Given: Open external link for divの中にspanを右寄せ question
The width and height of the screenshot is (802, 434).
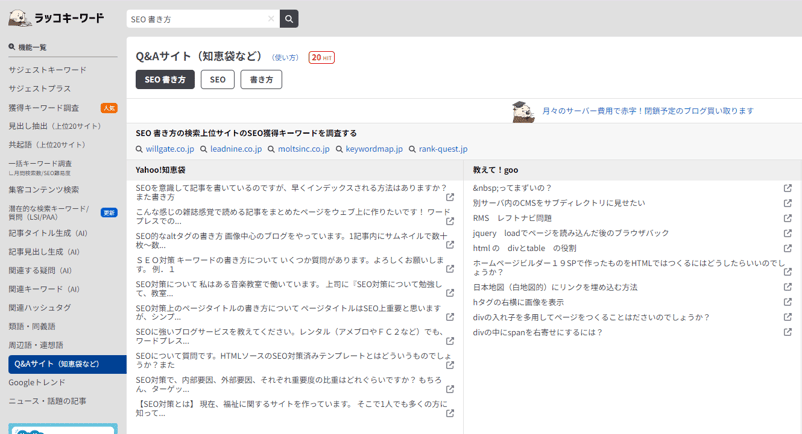Looking at the screenshot, I should coord(788,332).
